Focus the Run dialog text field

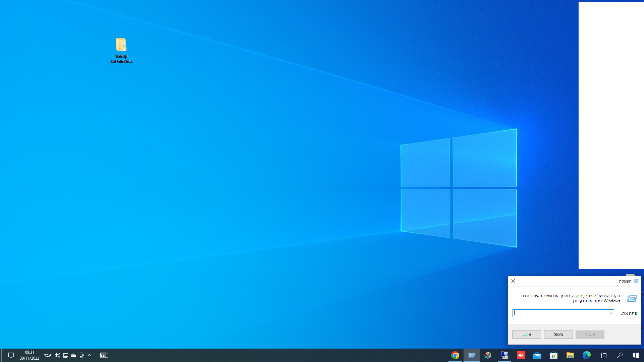(x=560, y=313)
